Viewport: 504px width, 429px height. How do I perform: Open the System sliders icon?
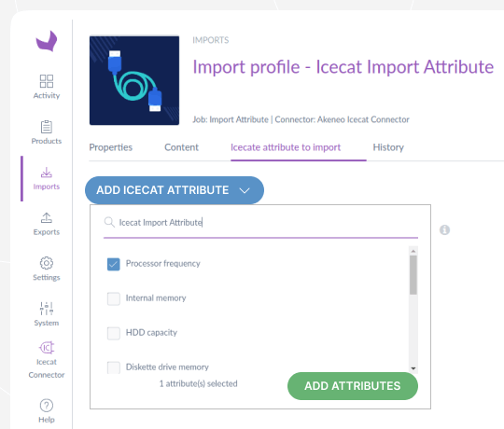[47, 309]
